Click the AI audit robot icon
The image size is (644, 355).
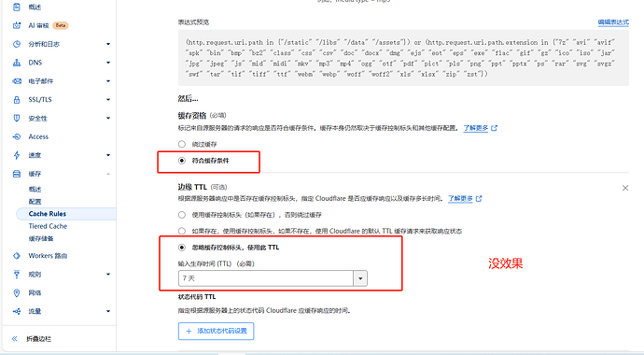[x=17, y=25]
